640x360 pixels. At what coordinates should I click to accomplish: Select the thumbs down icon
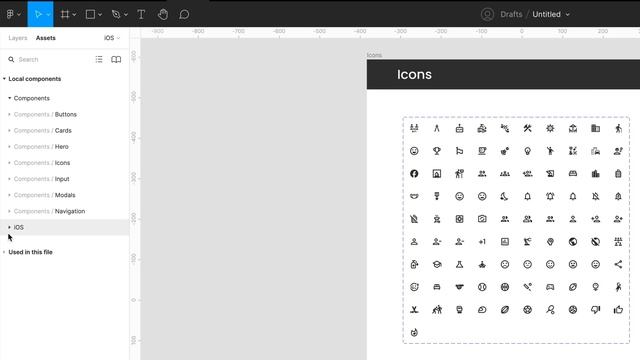[x=596, y=310]
